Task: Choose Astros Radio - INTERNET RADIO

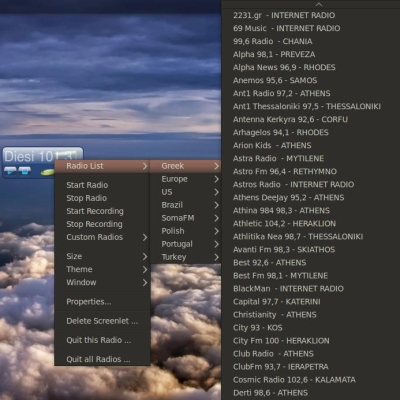Action: click(311, 184)
